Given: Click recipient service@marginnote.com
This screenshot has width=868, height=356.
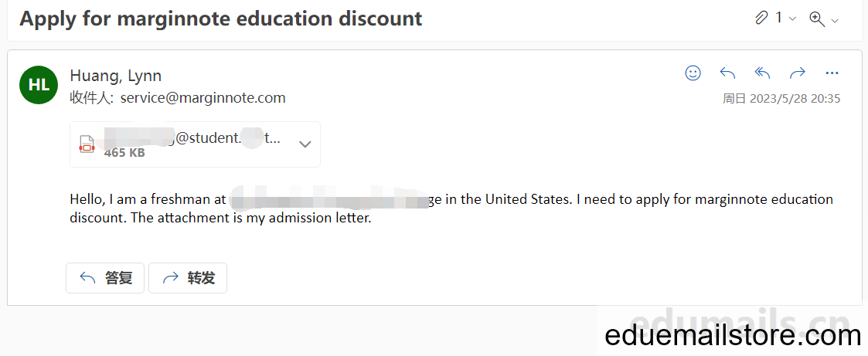Looking at the screenshot, I should coord(203,98).
